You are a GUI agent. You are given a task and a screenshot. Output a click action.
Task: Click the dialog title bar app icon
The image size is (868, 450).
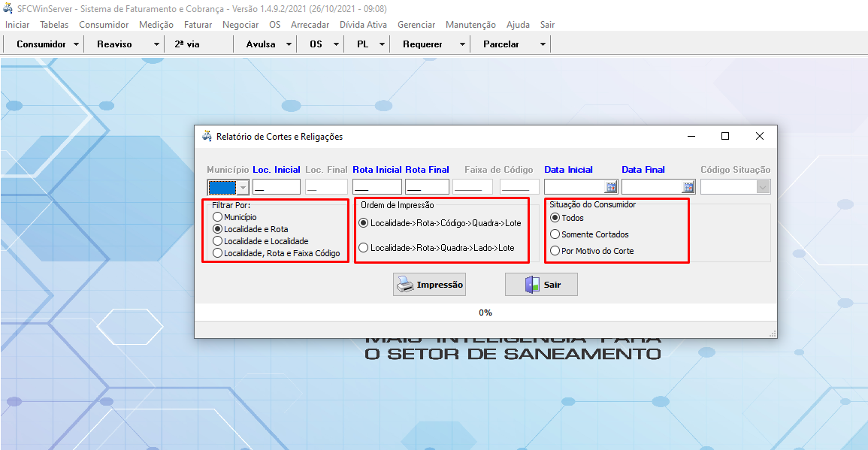click(207, 137)
